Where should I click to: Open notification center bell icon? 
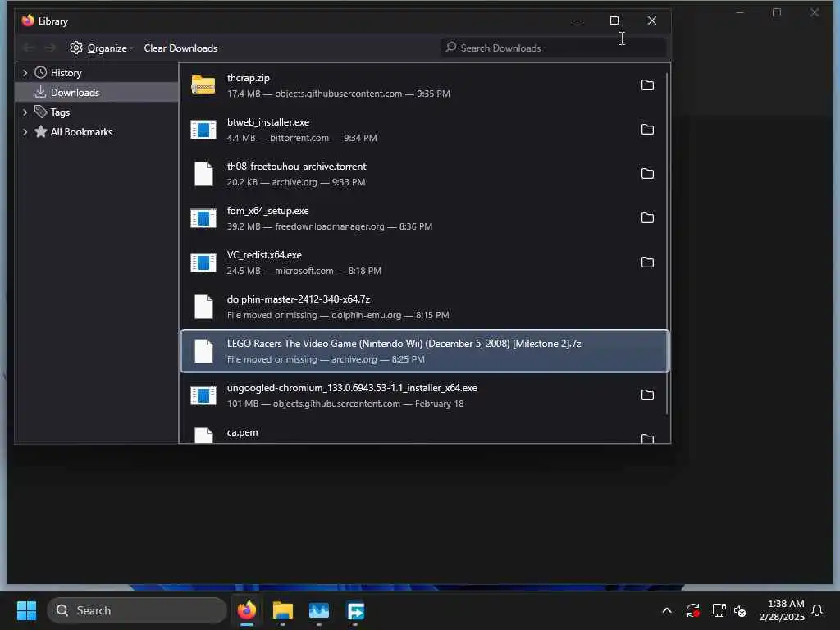(818, 610)
